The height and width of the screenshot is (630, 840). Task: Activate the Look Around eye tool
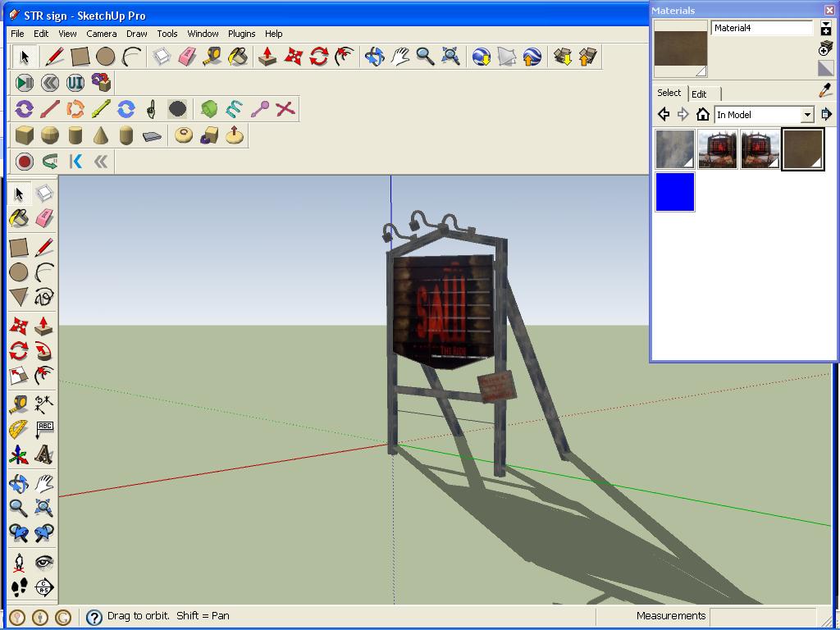[x=44, y=563]
